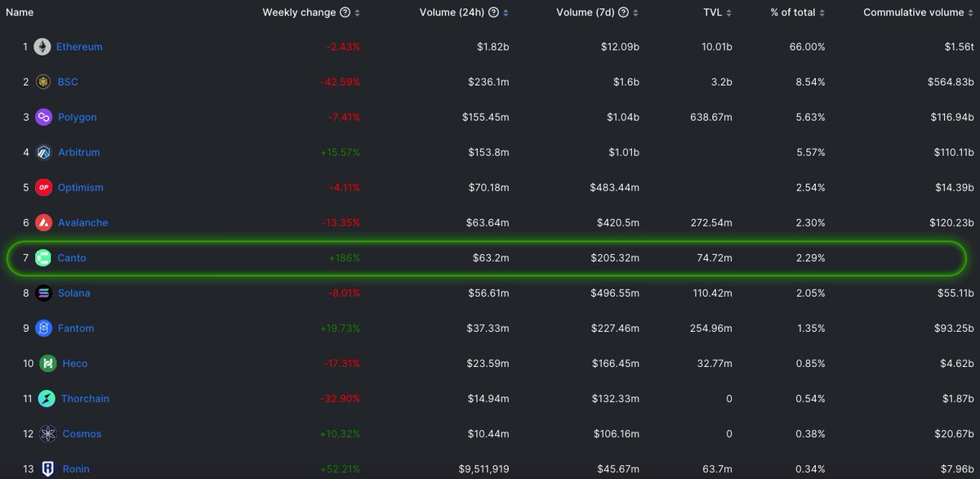Open the Canto chain link
Image resolution: width=980 pixels, height=479 pixels.
[x=72, y=257]
